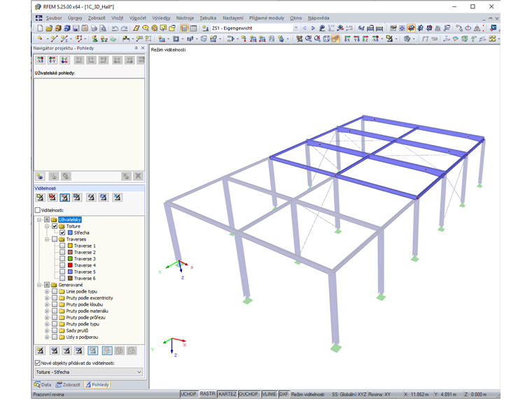Switch to the Data navigator tab
Image resolution: width=532 pixels, height=399 pixels.
click(43, 384)
